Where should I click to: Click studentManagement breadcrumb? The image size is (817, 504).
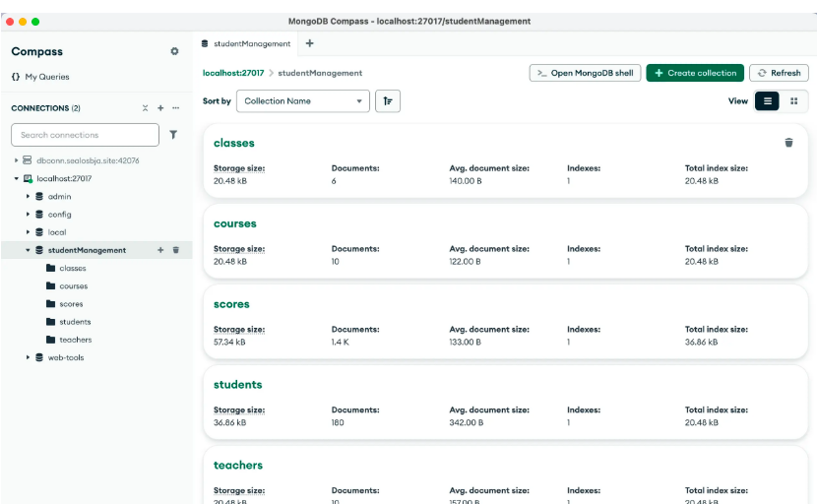pos(320,73)
